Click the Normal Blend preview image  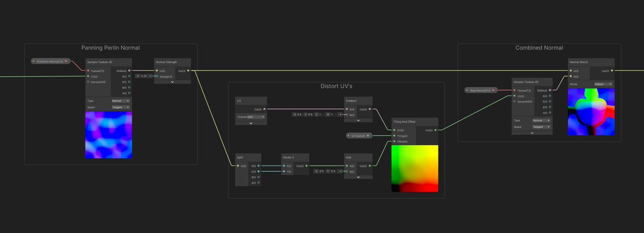point(591,112)
